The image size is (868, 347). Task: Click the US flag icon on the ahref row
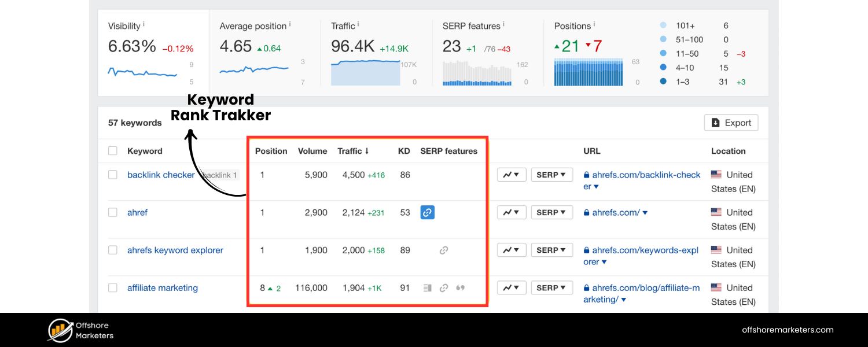[718, 212]
